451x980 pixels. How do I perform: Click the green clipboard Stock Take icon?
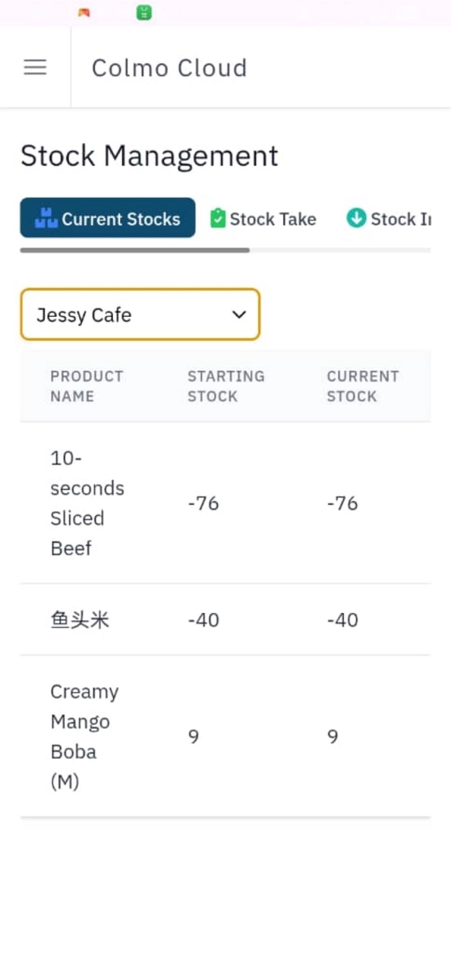[x=218, y=219]
